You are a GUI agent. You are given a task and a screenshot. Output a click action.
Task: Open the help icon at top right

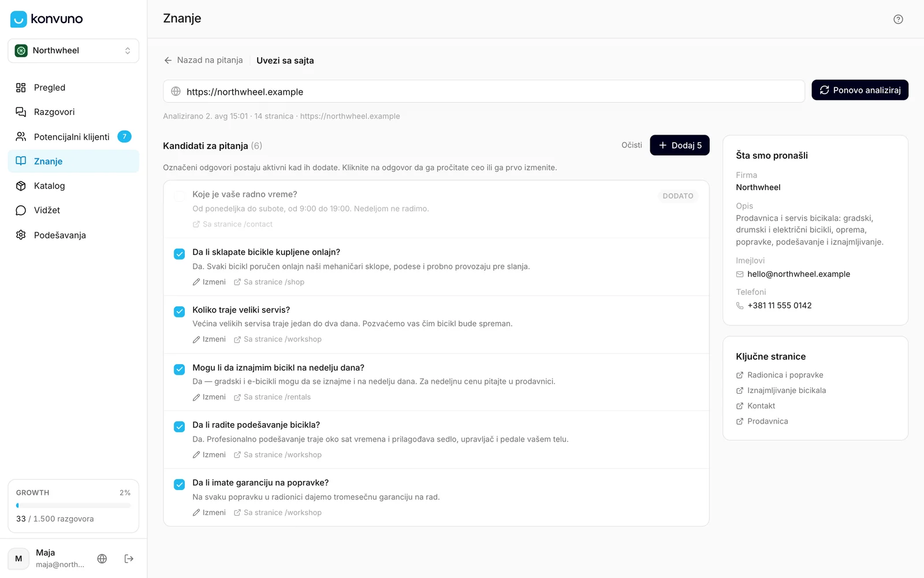898,19
